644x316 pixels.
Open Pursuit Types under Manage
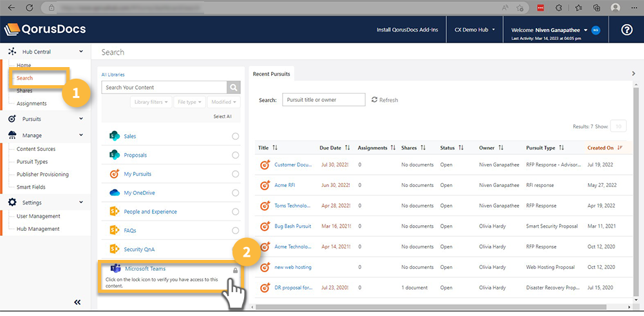(32, 162)
